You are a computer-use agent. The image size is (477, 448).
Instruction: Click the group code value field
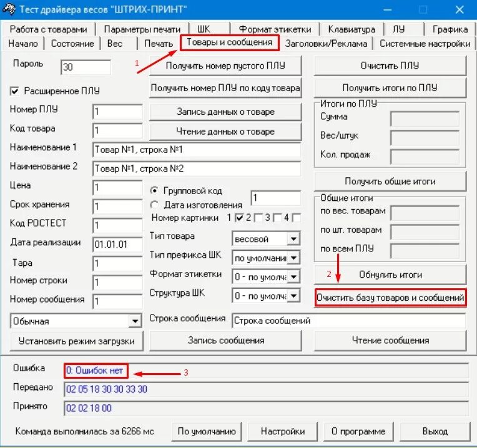[x=276, y=198]
